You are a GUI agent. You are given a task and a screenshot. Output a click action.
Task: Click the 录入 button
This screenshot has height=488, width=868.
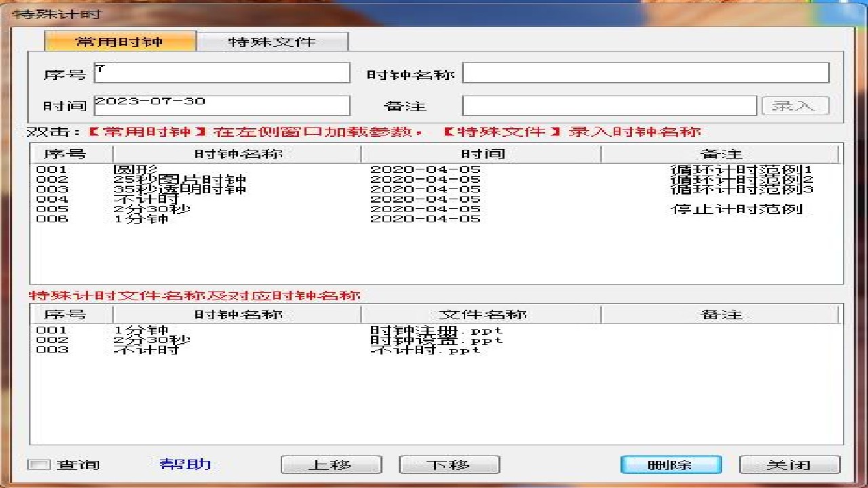(794, 105)
